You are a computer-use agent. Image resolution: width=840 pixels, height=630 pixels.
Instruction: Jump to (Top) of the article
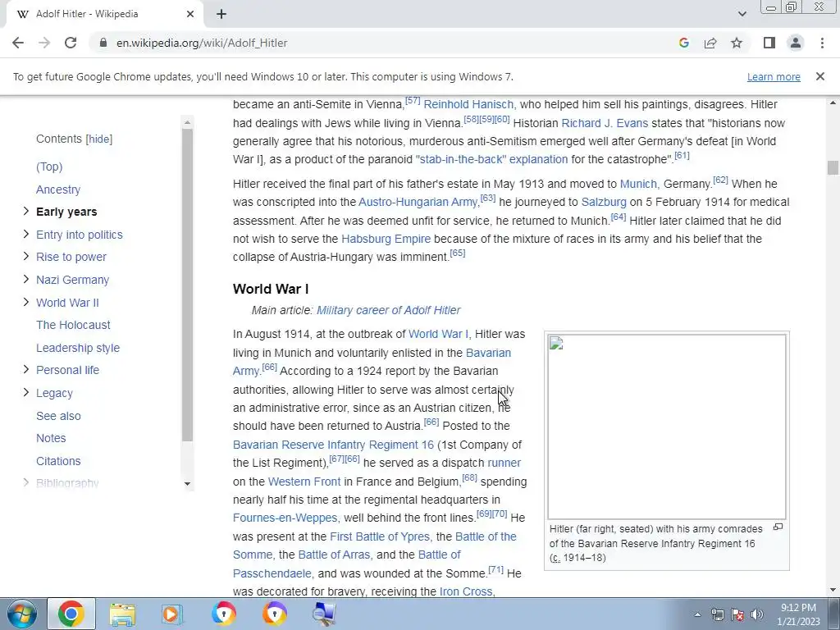(x=49, y=167)
